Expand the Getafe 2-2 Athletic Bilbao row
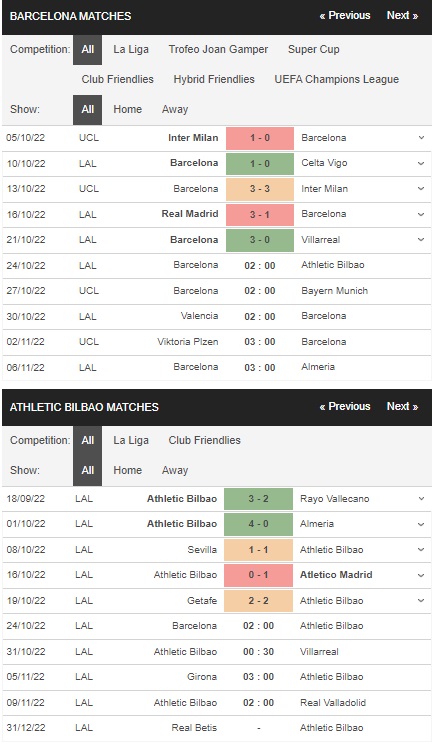This screenshot has height=750, width=432. 421,600
